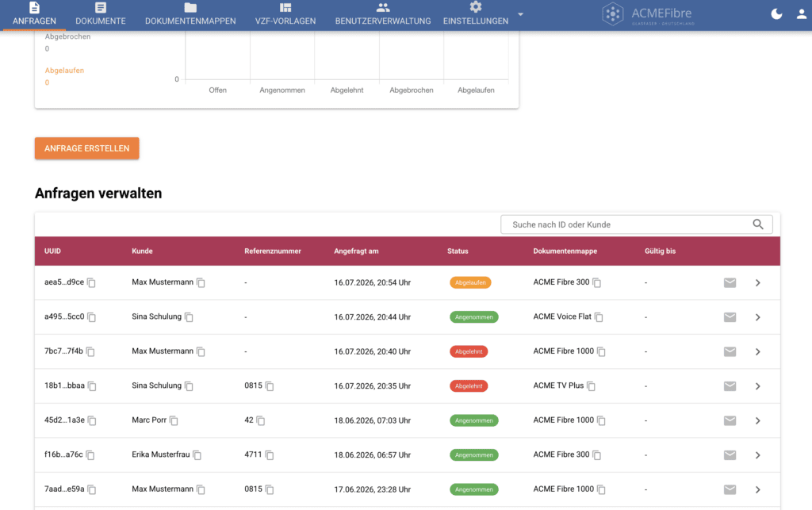
Task: Open the VZF-Vorlagen tab
Action: [x=285, y=14]
